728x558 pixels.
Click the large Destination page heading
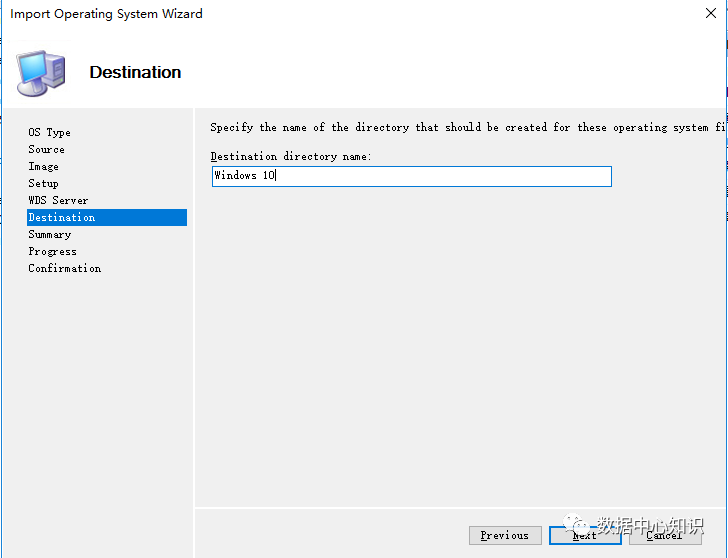coord(135,72)
